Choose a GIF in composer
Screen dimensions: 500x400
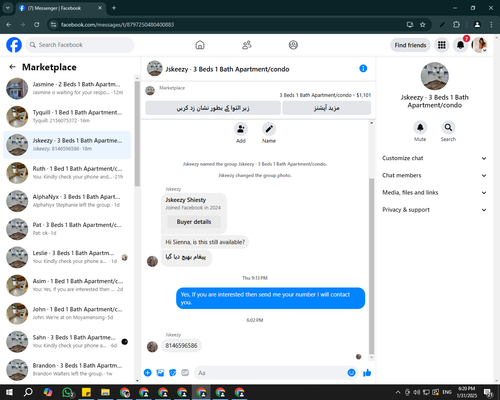click(185, 373)
